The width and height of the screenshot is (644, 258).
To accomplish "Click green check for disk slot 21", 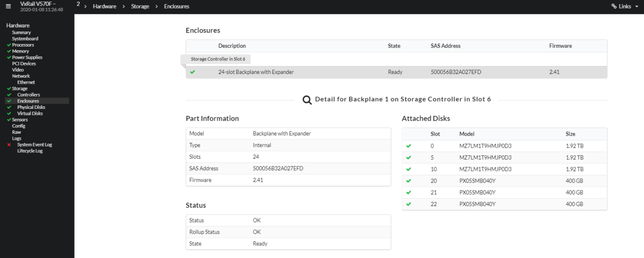I will 409,193.
